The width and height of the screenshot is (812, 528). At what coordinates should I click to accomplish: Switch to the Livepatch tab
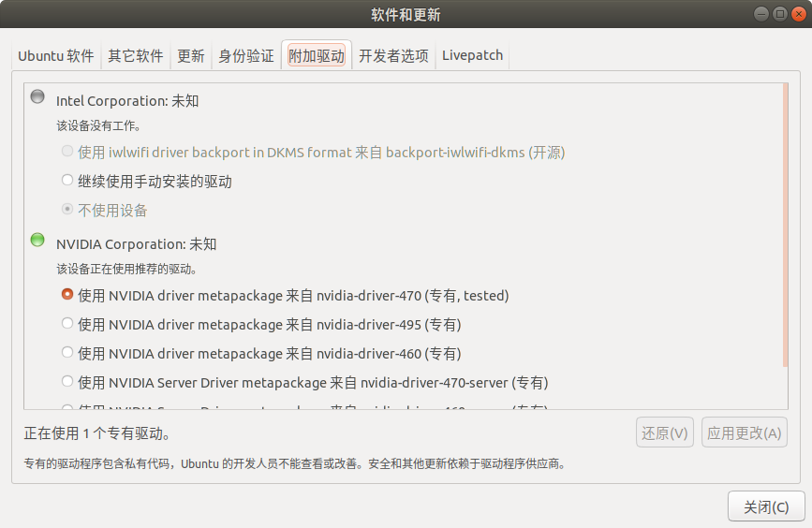(x=472, y=55)
